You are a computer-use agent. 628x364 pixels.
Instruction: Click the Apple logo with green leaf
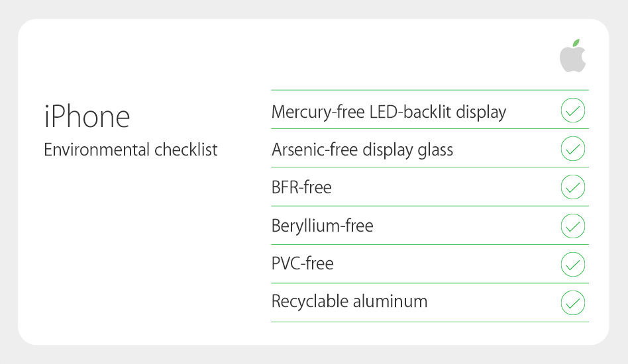(572, 58)
